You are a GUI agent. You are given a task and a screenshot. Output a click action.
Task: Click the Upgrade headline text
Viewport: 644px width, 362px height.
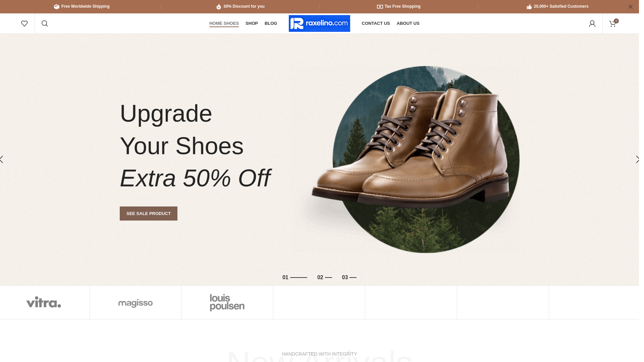[x=166, y=114]
